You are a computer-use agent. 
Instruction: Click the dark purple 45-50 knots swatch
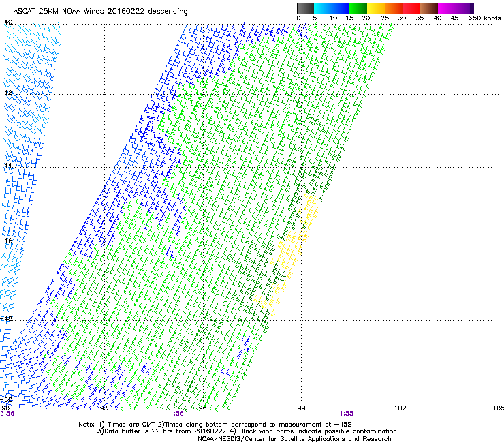point(464,8)
